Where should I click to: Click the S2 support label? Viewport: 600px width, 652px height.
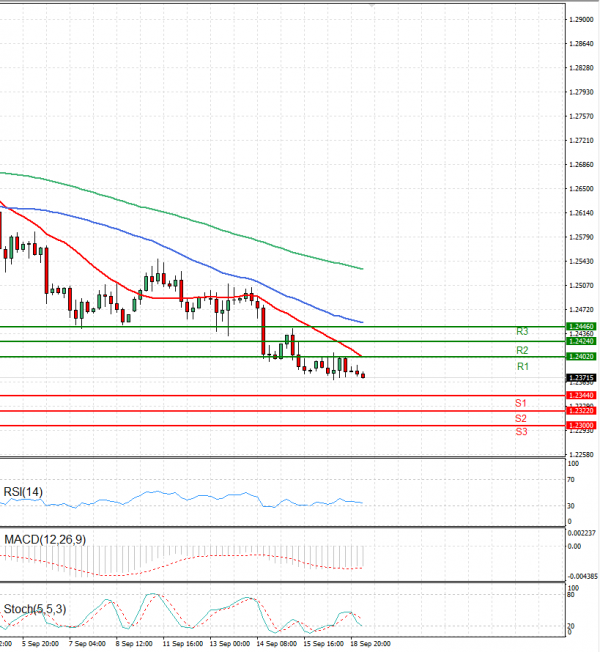[521, 418]
